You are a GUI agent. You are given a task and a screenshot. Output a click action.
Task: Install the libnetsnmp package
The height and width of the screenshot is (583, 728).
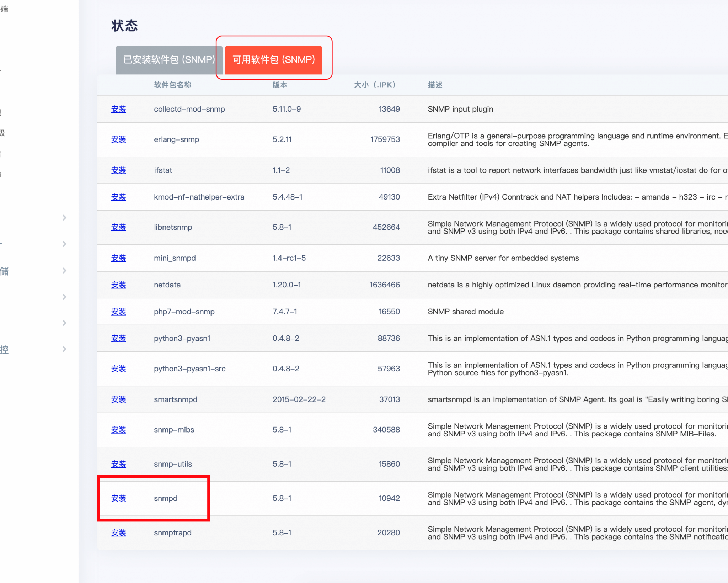pyautogui.click(x=118, y=227)
